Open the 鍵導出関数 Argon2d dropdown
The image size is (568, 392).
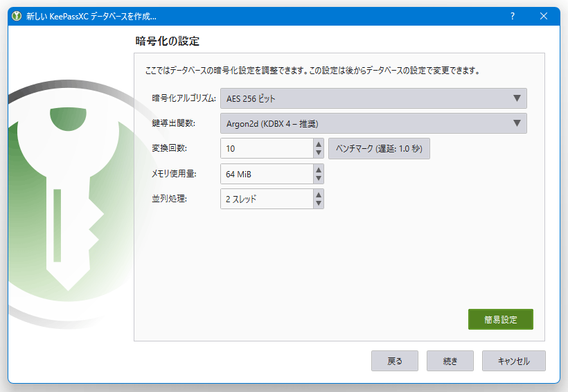coord(373,123)
